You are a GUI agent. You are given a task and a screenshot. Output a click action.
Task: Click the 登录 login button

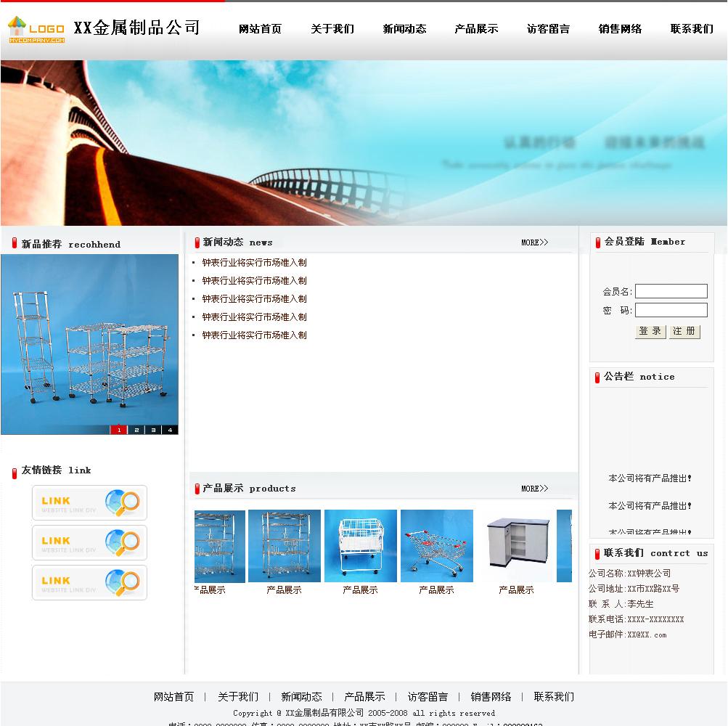[x=650, y=331]
